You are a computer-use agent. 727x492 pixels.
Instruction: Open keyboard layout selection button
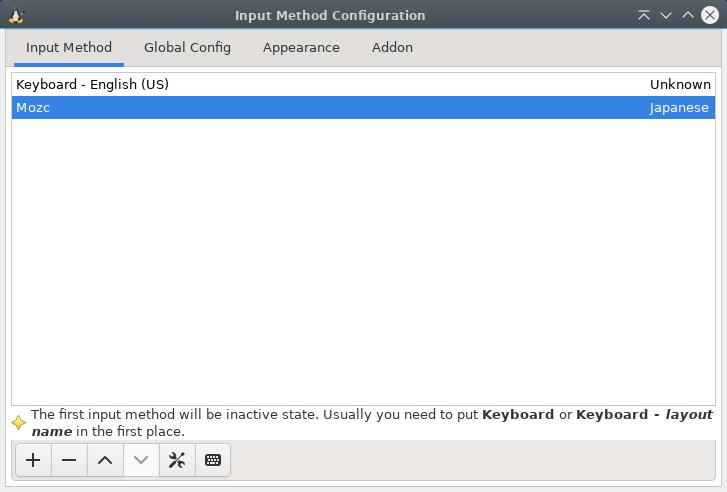213,460
